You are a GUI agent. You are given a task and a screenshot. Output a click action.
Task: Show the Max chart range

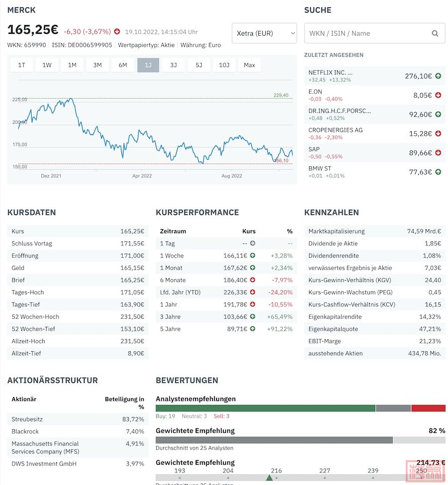click(x=249, y=65)
